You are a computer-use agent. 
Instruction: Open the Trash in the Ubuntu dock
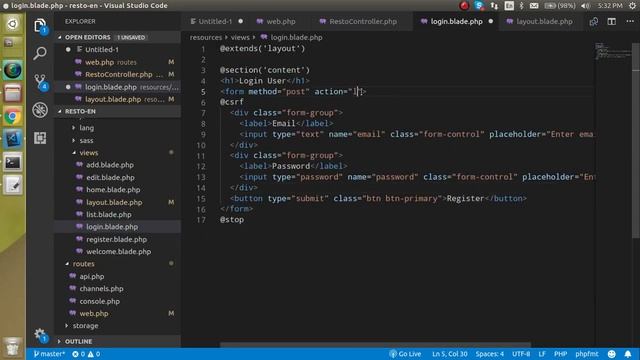[12, 347]
